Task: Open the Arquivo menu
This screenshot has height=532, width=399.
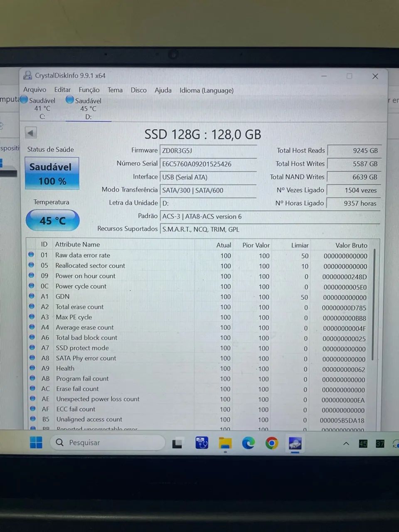Action: point(34,90)
